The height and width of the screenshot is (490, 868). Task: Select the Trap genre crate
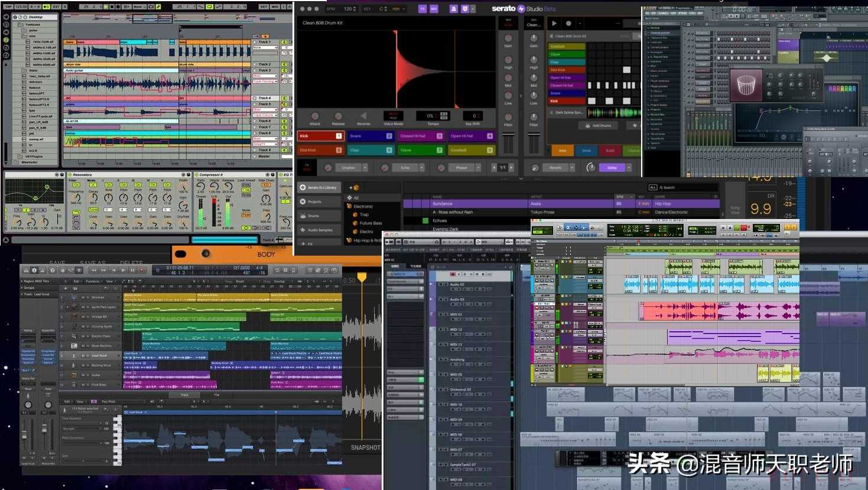point(364,215)
